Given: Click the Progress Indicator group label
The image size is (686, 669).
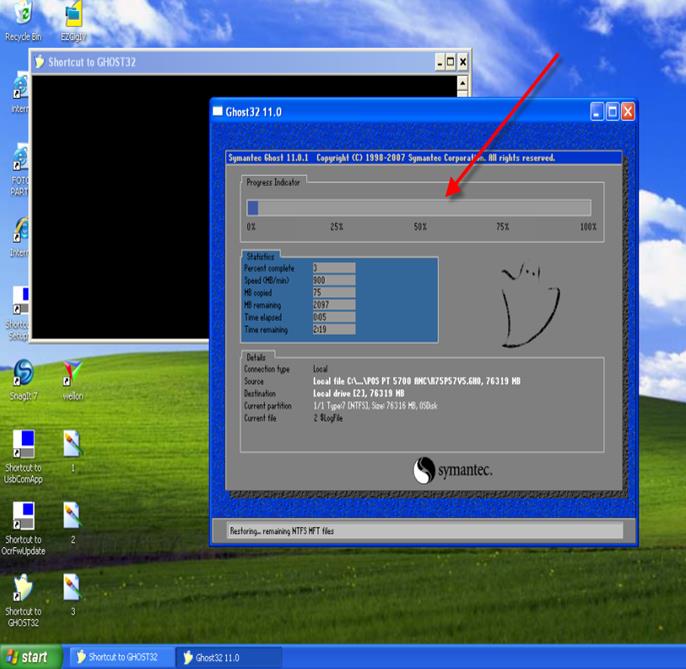Looking at the screenshot, I should point(273,182).
